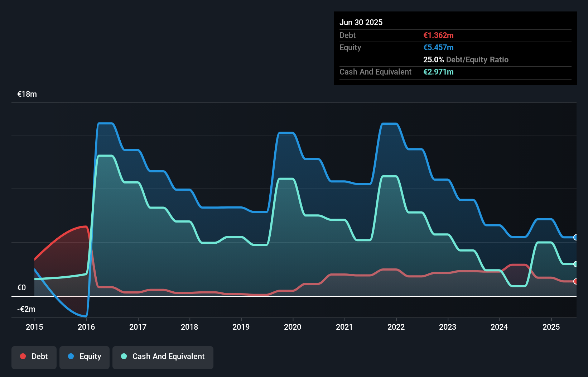Click the Jun 30 2025 tooltip date
Viewport: 588px width, 377px height.
361,23
